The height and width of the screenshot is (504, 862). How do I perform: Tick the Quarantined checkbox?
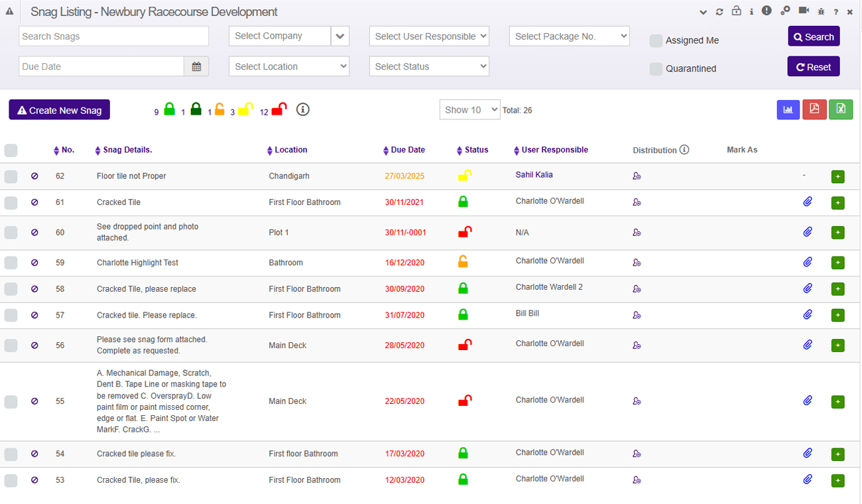point(656,68)
